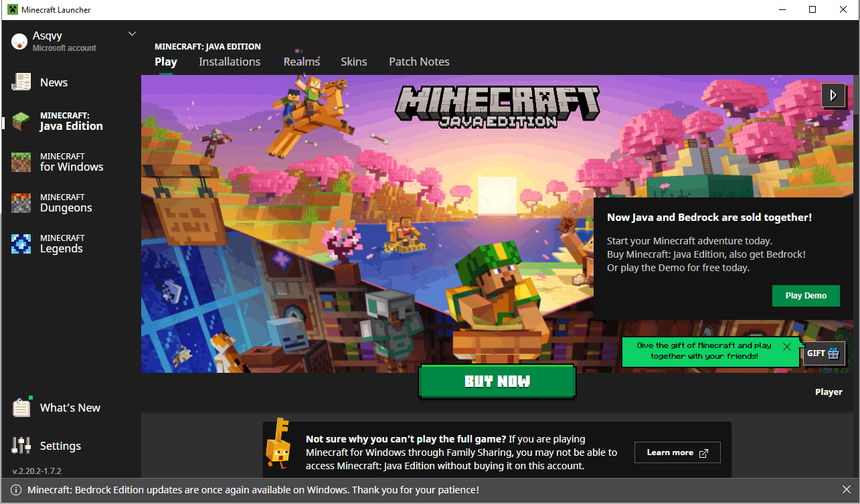This screenshot has width=860, height=504.
Task: Click the GIFT present button
Action: (824, 353)
